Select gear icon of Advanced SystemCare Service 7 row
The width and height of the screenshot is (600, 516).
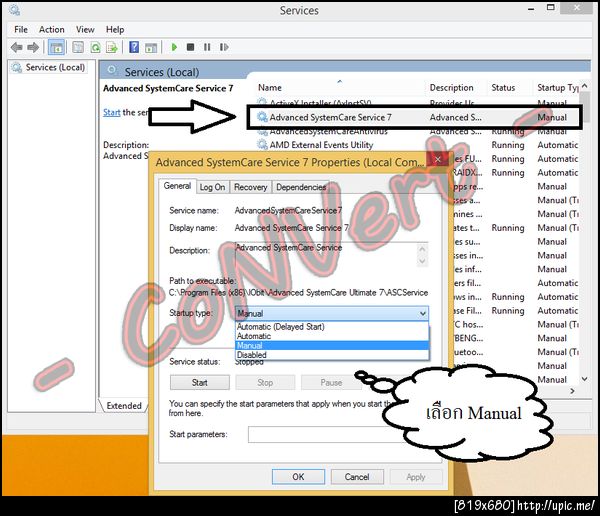click(x=262, y=117)
